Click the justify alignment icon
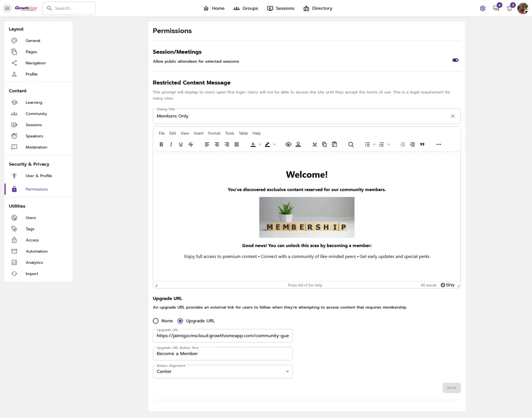This screenshot has width=532, height=418. click(x=236, y=144)
